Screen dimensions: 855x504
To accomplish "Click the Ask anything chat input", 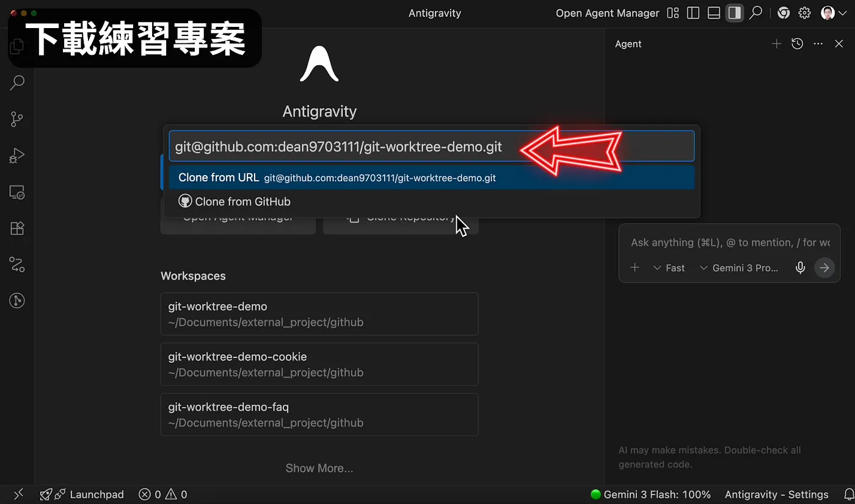I will pos(730,242).
